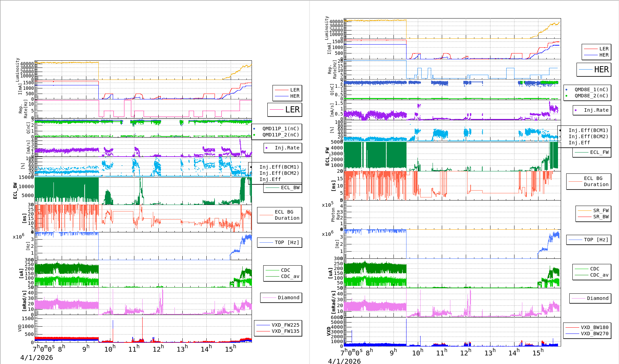The image size is (619, 364).
Task: Click the Inj.Eff(BCM2) legend in right panel
Action: [588, 136]
